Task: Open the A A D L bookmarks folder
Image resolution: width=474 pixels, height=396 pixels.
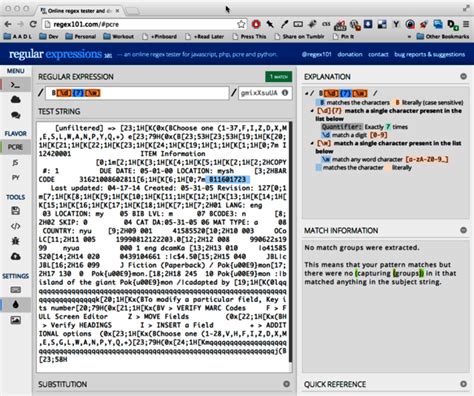Action: (x=18, y=36)
